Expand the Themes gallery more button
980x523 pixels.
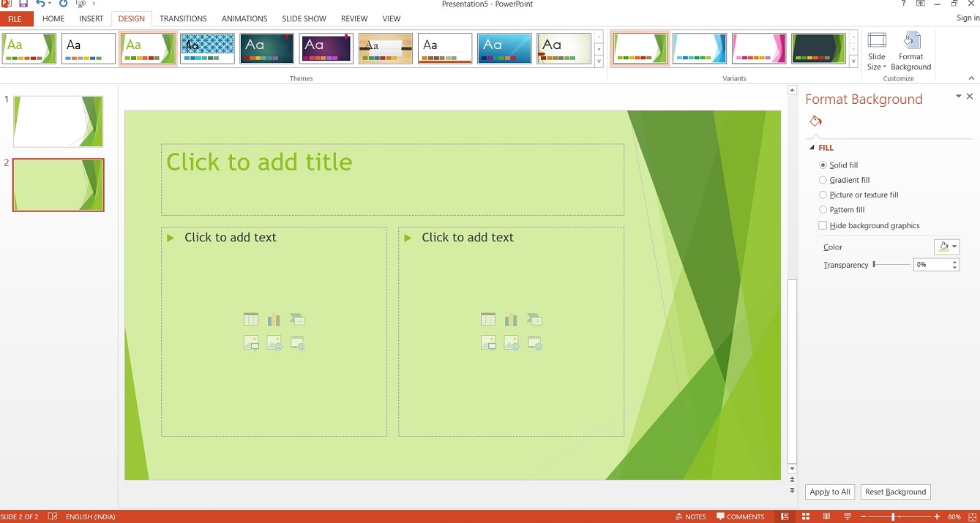(x=599, y=62)
